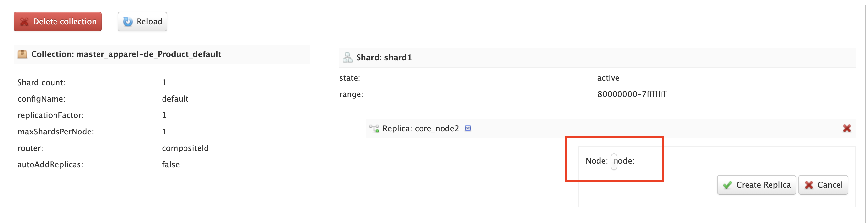Cancel the add replica form
The height and width of the screenshot is (223, 868).
click(823, 185)
